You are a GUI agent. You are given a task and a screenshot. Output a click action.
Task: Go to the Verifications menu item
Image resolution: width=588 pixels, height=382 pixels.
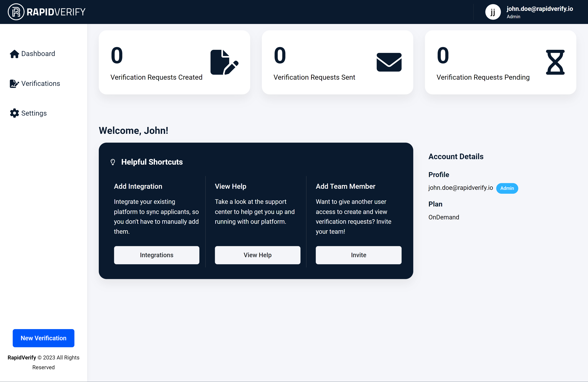point(40,84)
